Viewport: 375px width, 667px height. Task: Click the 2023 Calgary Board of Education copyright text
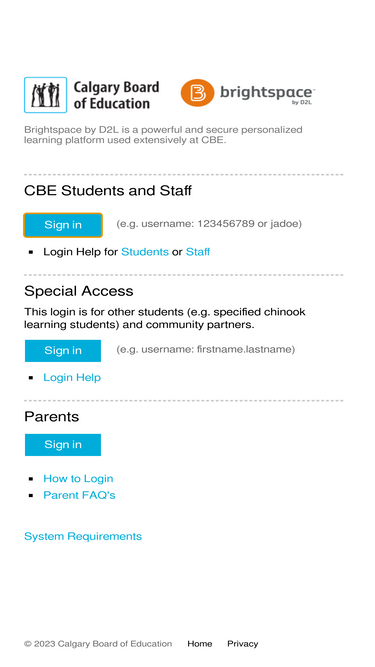click(98, 644)
